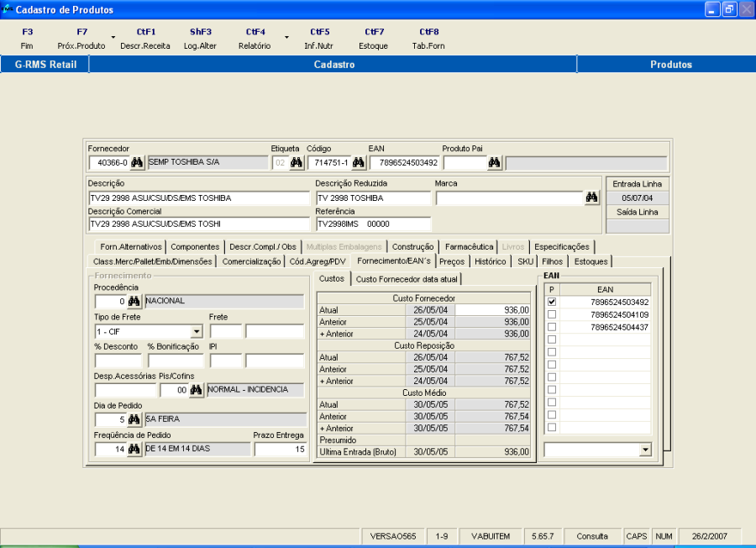Screen dimensions: 756x548
Task: Click the Descrição Comercial field
Action: 199,224
